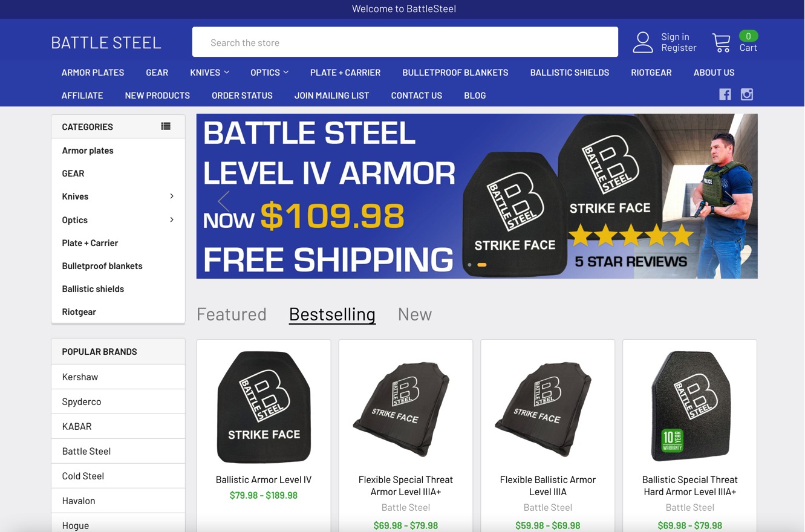Click the $59.98 - $69.98 price
805x532 pixels.
[x=548, y=526]
